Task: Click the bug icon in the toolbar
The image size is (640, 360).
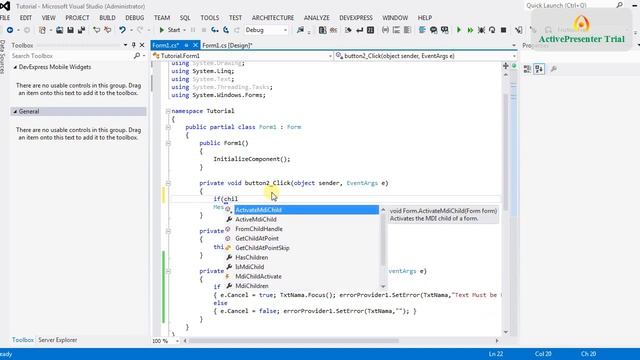Action: click(481, 30)
